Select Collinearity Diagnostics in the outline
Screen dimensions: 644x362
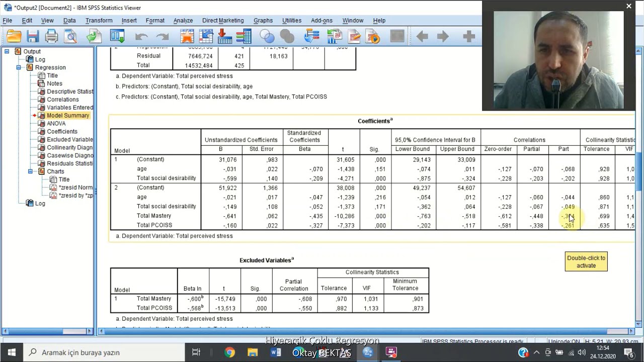70,148
